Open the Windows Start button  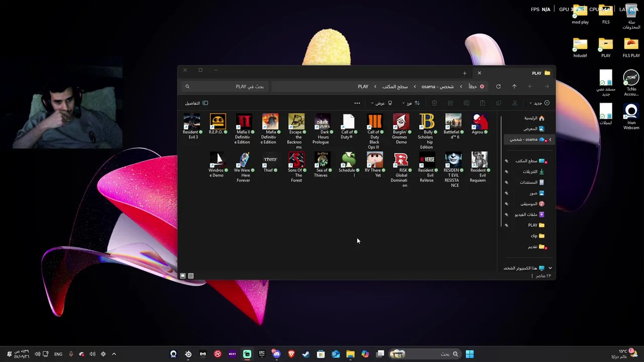click(x=469, y=354)
